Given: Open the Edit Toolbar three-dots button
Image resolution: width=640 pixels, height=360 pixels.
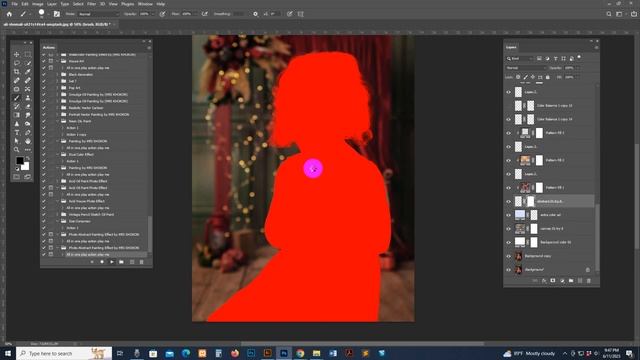Looking at the screenshot, I should coord(28,150).
